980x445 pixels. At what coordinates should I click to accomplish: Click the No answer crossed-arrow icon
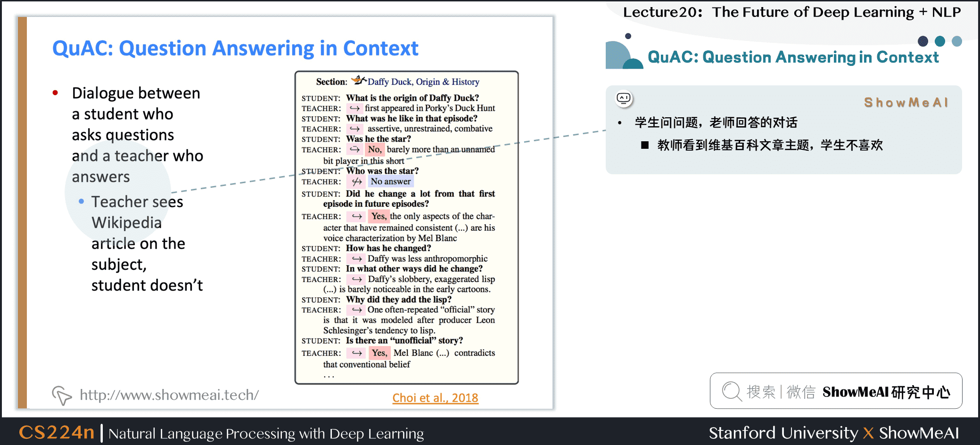coord(357,182)
